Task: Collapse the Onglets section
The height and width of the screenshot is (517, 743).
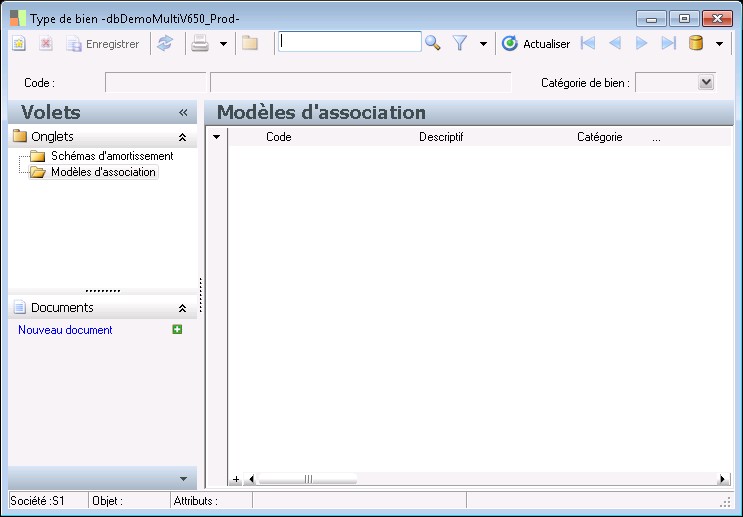Action: pyautogui.click(x=182, y=137)
